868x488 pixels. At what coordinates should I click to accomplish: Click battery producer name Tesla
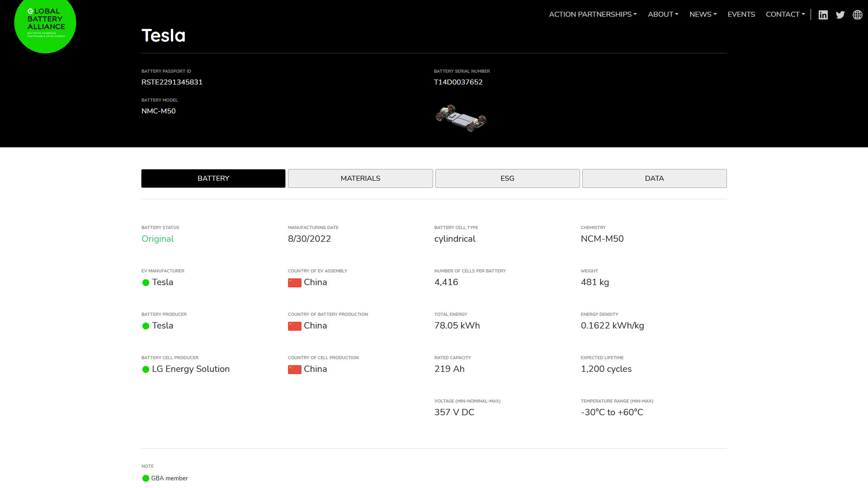[163, 326]
